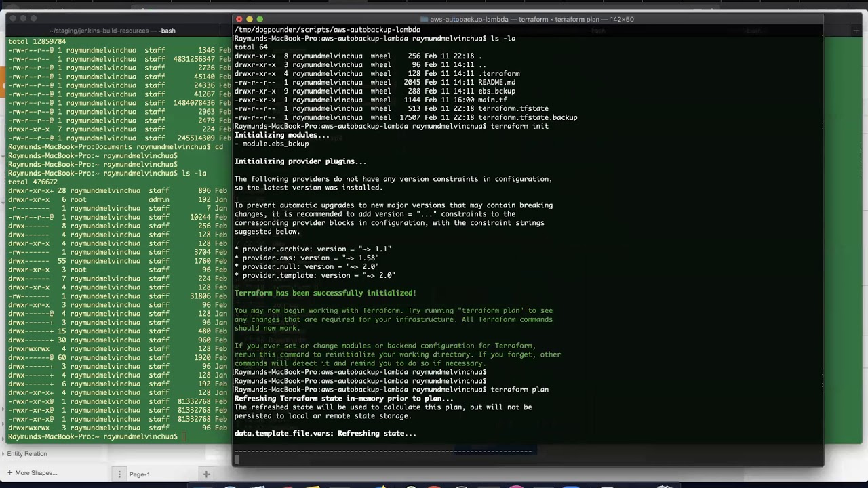Click 'total 12859784' in the back terminal

[37, 42]
